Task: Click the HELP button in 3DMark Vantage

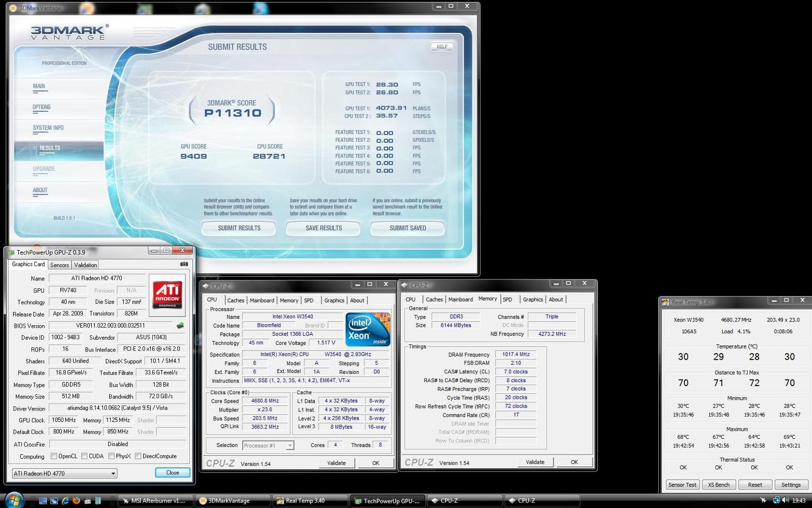Action: click(x=442, y=47)
